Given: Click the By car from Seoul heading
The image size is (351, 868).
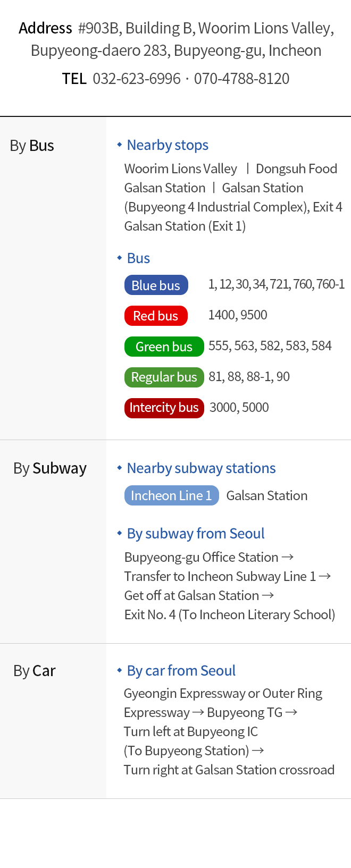Looking at the screenshot, I should tap(181, 671).
